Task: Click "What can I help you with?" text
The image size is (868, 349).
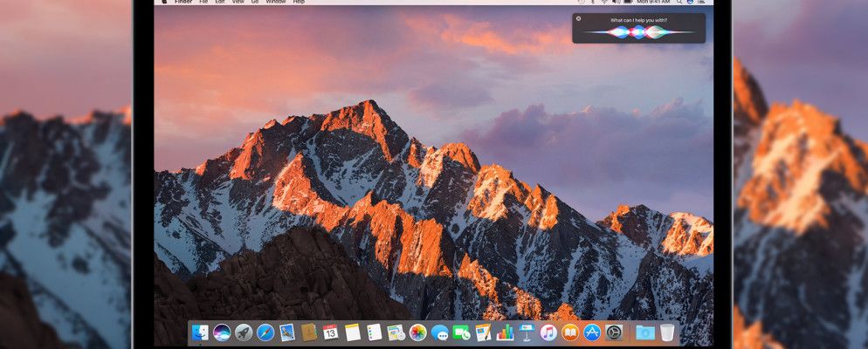Action: (x=638, y=20)
